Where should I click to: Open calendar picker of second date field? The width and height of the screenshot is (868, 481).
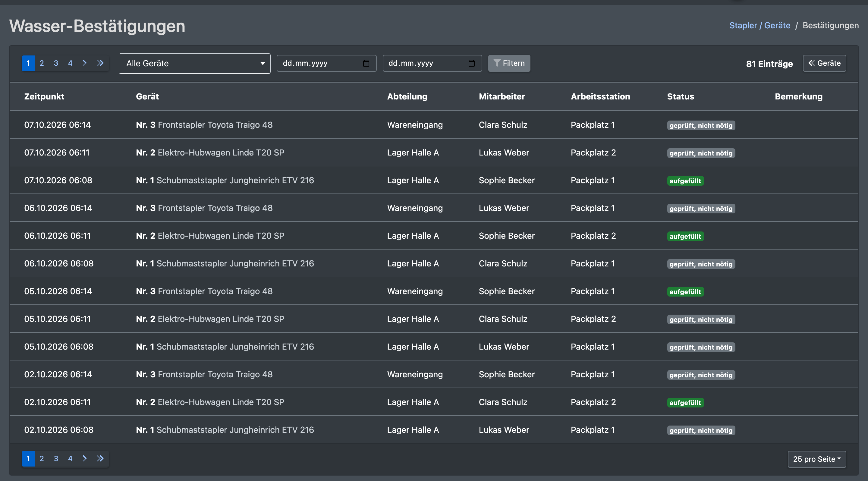coord(471,63)
